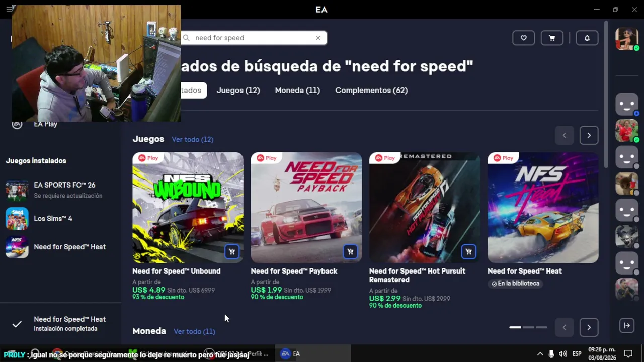The image size is (644, 362).
Task: Open the shopping cart
Action: [x=552, y=38]
